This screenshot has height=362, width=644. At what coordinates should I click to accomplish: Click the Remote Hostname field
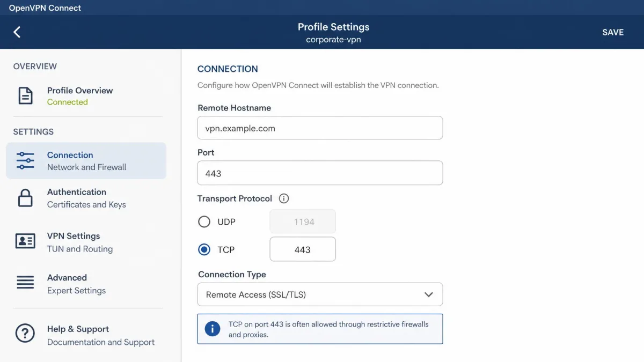click(x=320, y=128)
